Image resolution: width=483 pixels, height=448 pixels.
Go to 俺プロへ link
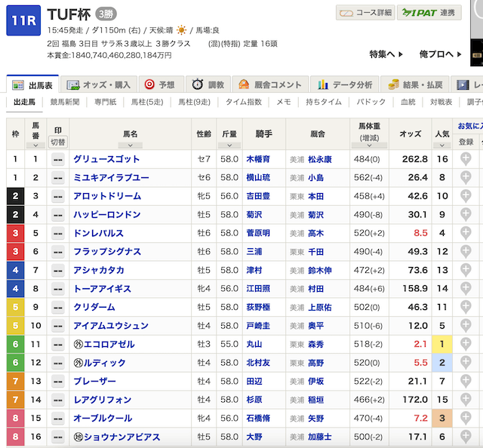(x=440, y=54)
